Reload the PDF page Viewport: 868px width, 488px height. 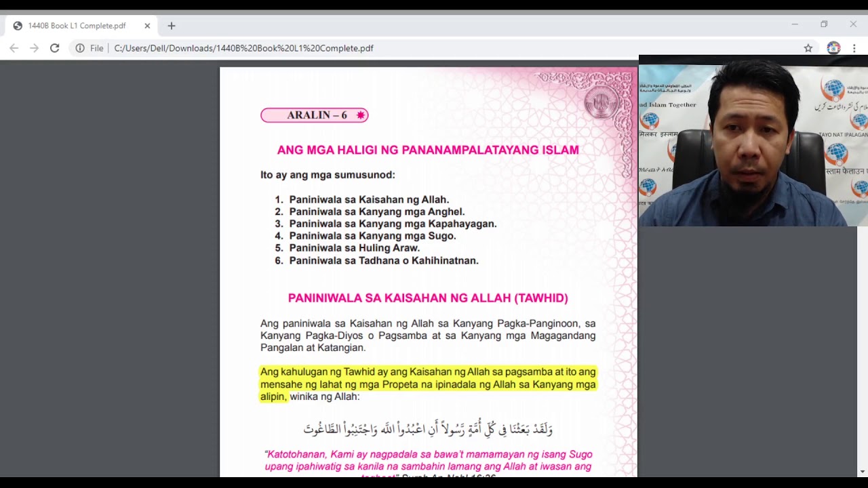[55, 48]
